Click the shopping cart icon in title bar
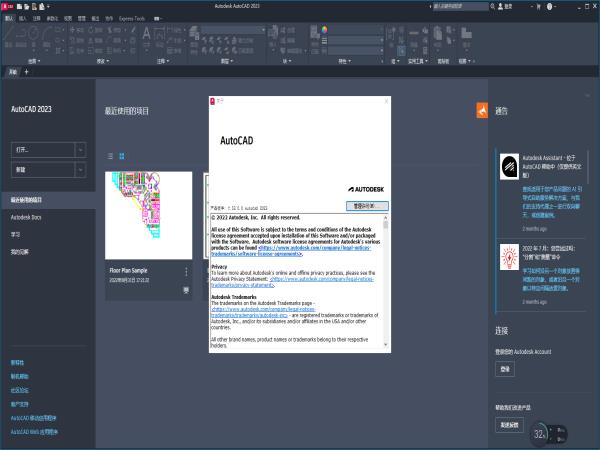This screenshot has width=600, height=450. click(x=539, y=6)
